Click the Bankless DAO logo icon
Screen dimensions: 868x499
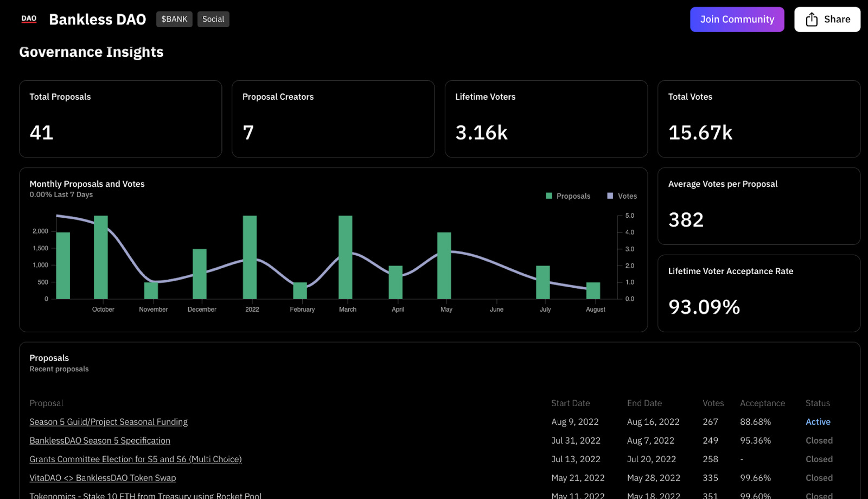(29, 19)
